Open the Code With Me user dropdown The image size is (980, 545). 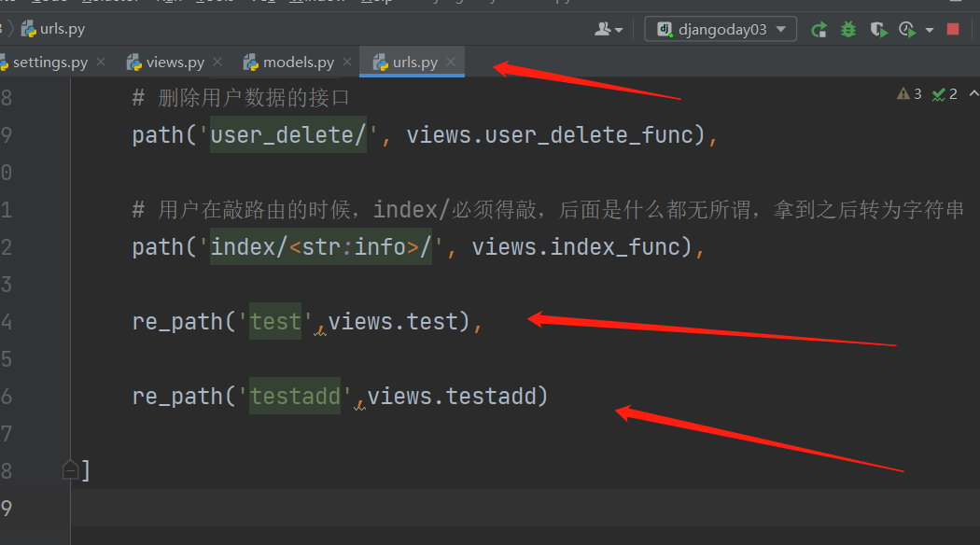click(x=609, y=29)
